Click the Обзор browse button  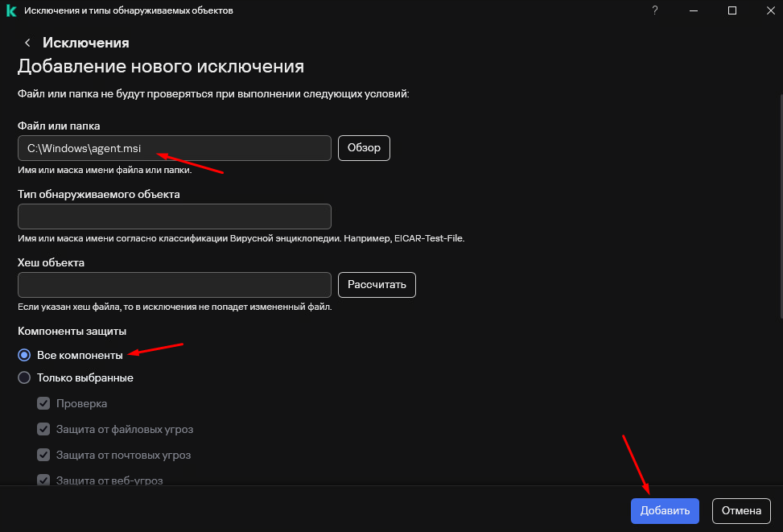click(x=364, y=148)
